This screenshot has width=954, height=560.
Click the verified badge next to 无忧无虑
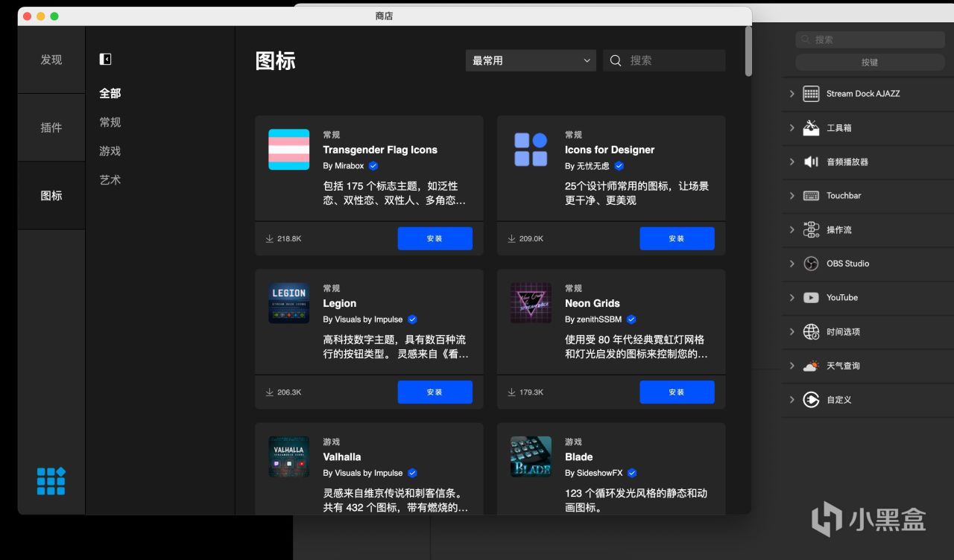619,166
